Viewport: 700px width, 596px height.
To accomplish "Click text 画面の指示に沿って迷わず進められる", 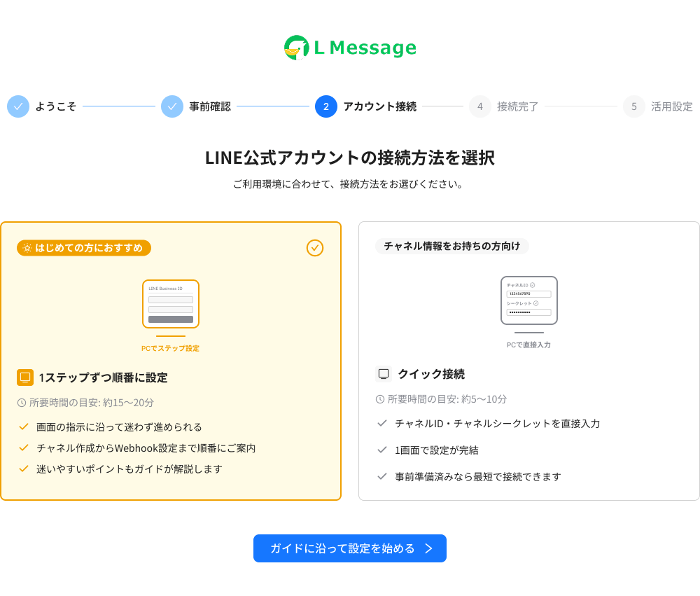I will 119,427.
